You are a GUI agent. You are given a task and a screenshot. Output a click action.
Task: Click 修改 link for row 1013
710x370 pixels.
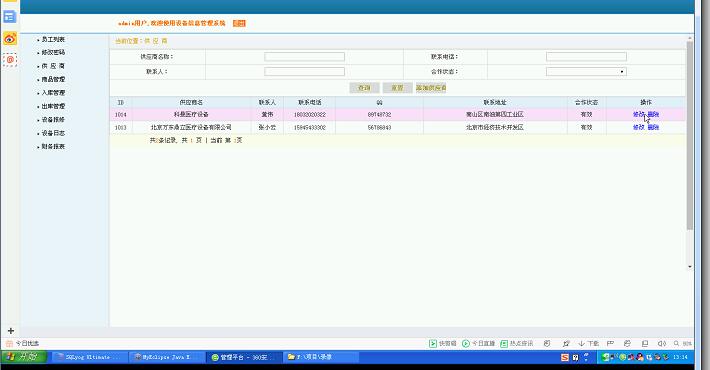tap(638, 128)
